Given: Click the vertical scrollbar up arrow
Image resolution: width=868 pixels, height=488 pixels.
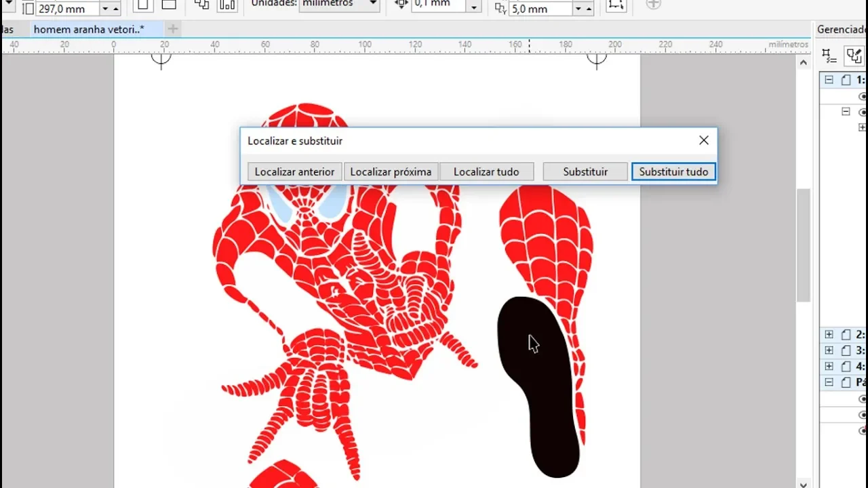Looking at the screenshot, I should [804, 62].
